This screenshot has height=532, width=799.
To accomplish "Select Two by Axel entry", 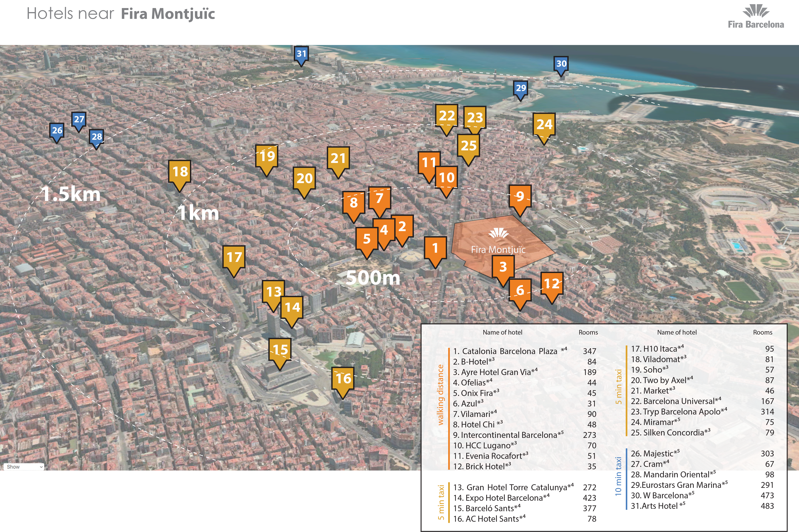I will (703, 380).
